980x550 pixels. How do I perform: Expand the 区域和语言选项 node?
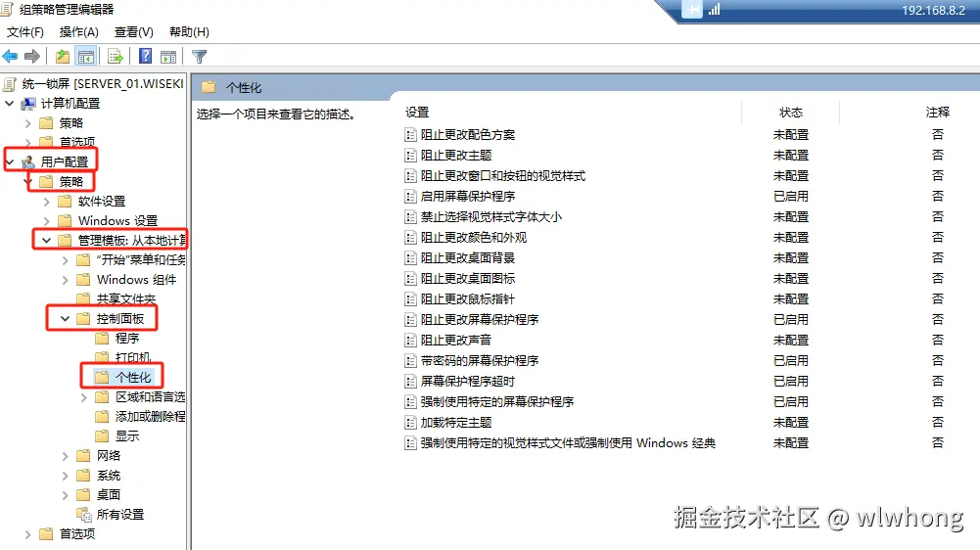(x=84, y=397)
